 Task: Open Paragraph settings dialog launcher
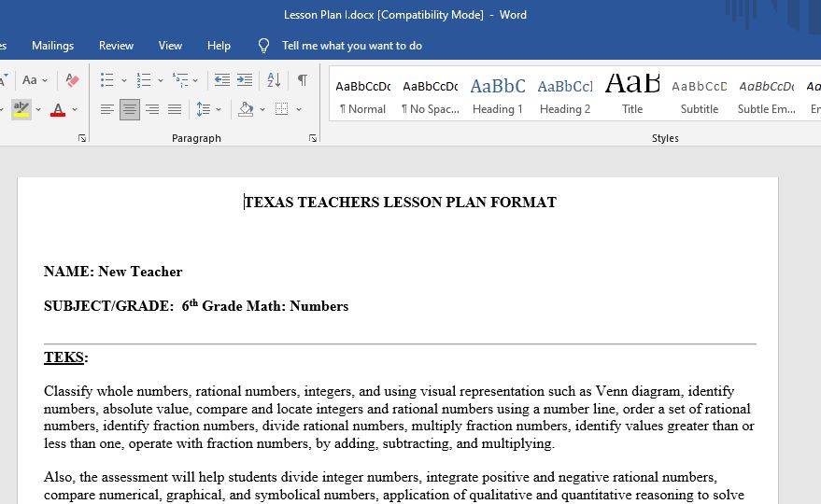(x=313, y=138)
